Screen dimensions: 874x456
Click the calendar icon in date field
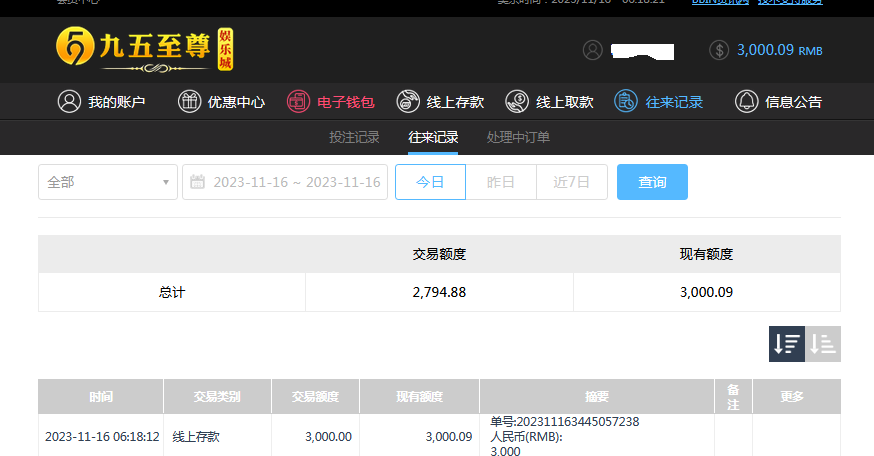click(x=197, y=182)
